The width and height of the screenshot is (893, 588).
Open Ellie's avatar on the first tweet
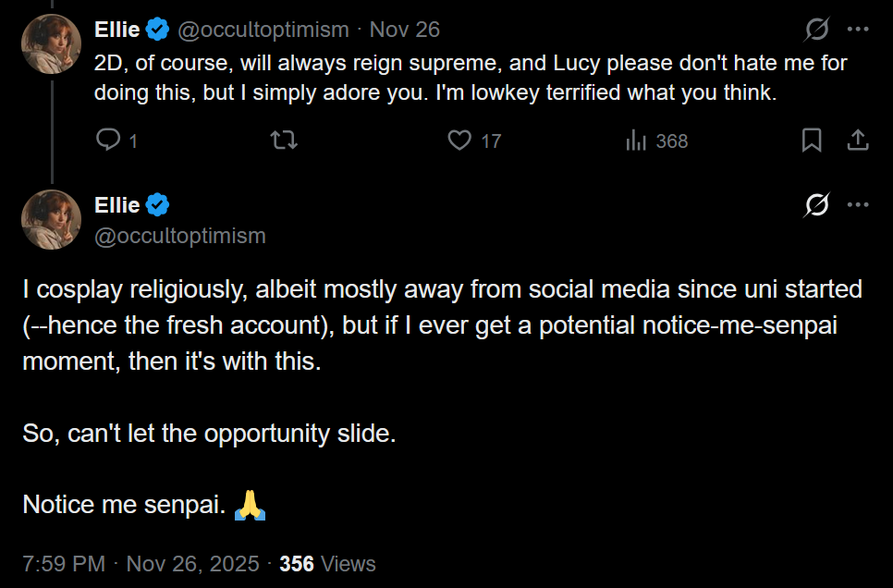pos(52,43)
